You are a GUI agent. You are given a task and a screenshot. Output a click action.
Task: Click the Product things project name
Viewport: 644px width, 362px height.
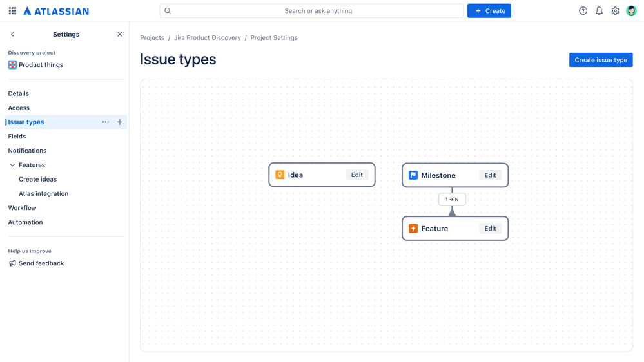point(41,65)
